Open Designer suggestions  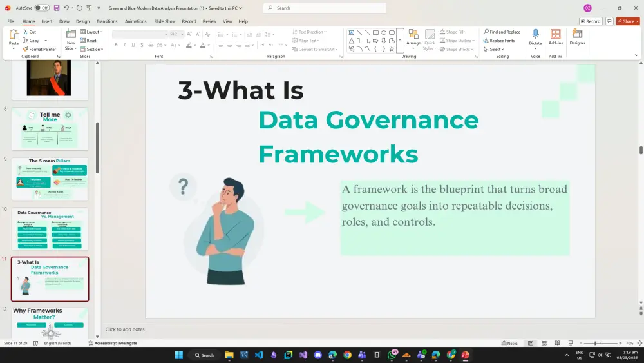click(577, 37)
